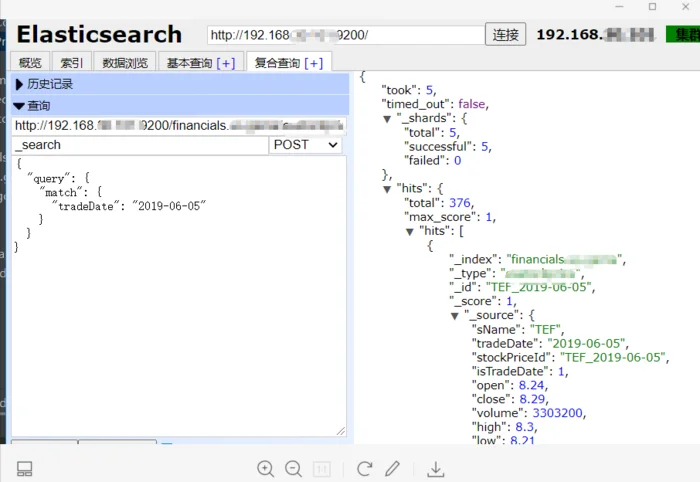The image size is (700, 482).
Task: Click the "stockPriceId" result line
Action: pos(570,357)
